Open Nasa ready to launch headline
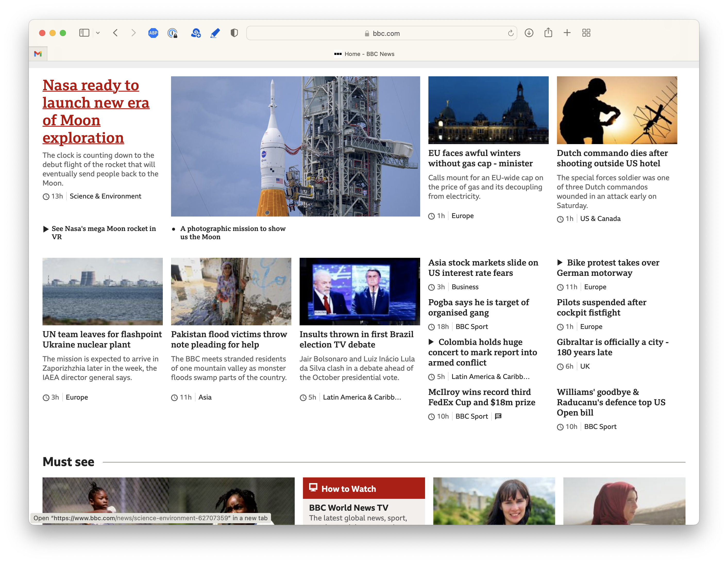728x563 pixels. click(x=96, y=111)
